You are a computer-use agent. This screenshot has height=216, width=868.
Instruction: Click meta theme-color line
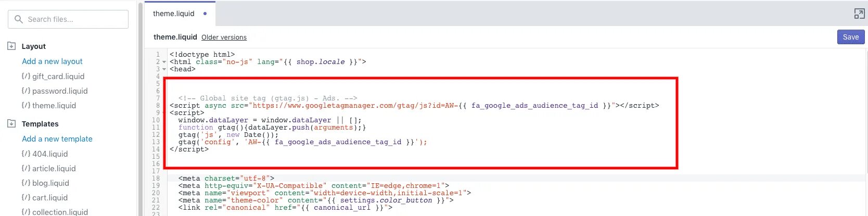click(315, 200)
